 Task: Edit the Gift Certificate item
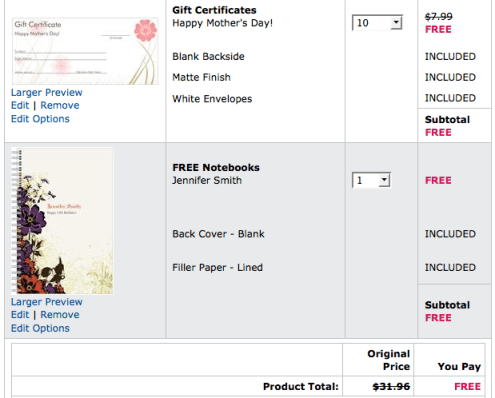20,105
